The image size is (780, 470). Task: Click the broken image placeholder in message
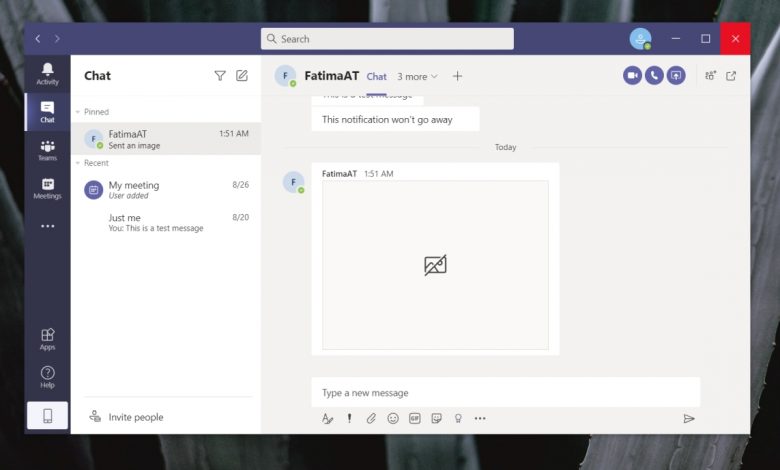coord(435,265)
